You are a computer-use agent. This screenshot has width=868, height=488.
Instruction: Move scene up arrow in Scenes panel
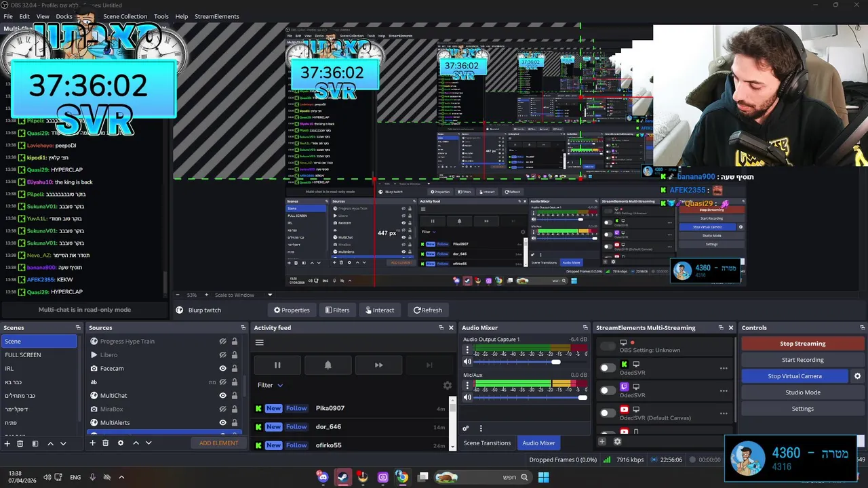coord(50,443)
